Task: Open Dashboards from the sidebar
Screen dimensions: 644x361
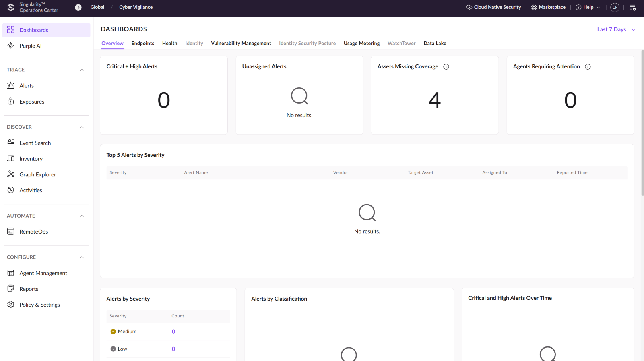Action: point(46,30)
